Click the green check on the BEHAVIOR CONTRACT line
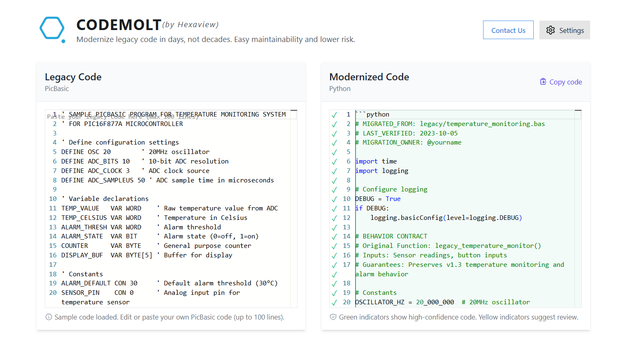The width and height of the screenshot is (644, 343). click(x=334, y=236)
